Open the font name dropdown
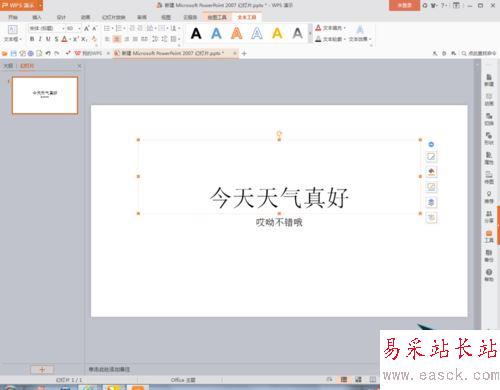500x390 pixels. pos(63,28)
